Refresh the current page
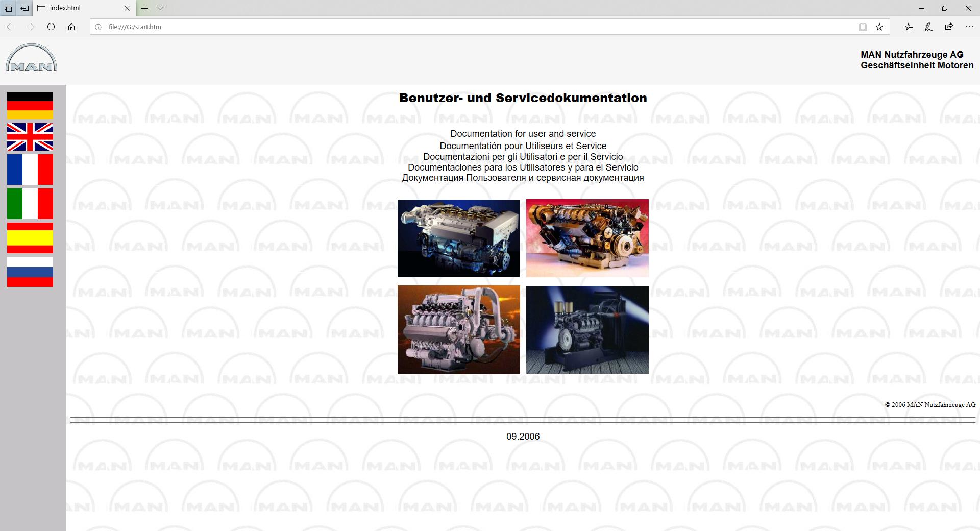Image resolution: width=980 pixels, height=531 pixels. coord(51,27)
